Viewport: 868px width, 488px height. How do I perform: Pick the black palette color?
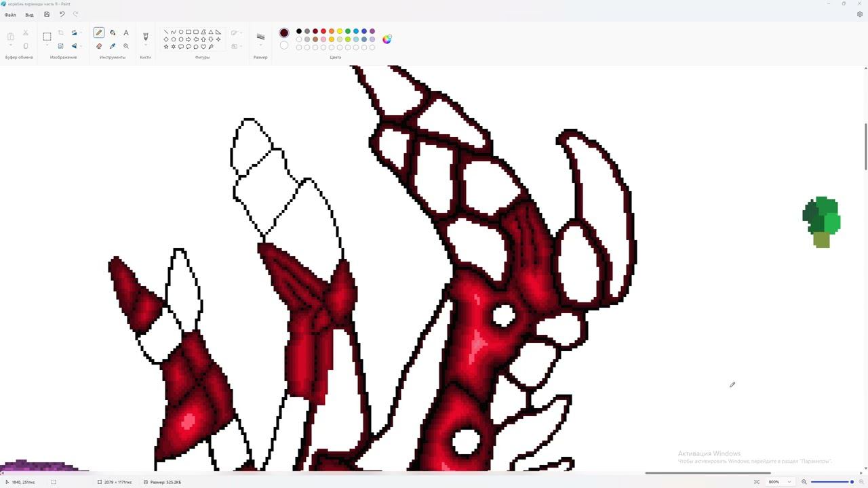(x=299, y=31)
